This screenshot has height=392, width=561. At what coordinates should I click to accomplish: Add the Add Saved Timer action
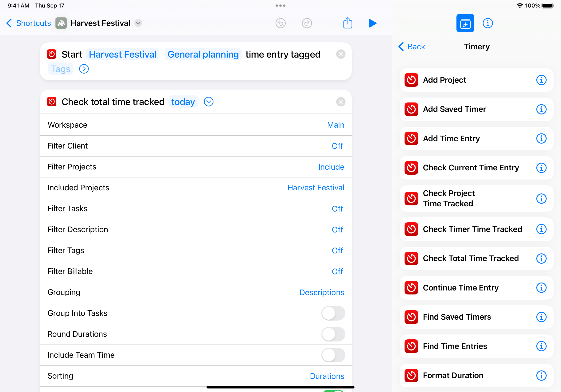point(476,109)
